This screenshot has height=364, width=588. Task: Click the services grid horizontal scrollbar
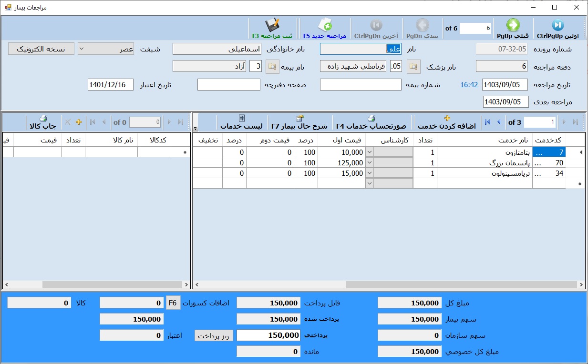click(389, 284)
